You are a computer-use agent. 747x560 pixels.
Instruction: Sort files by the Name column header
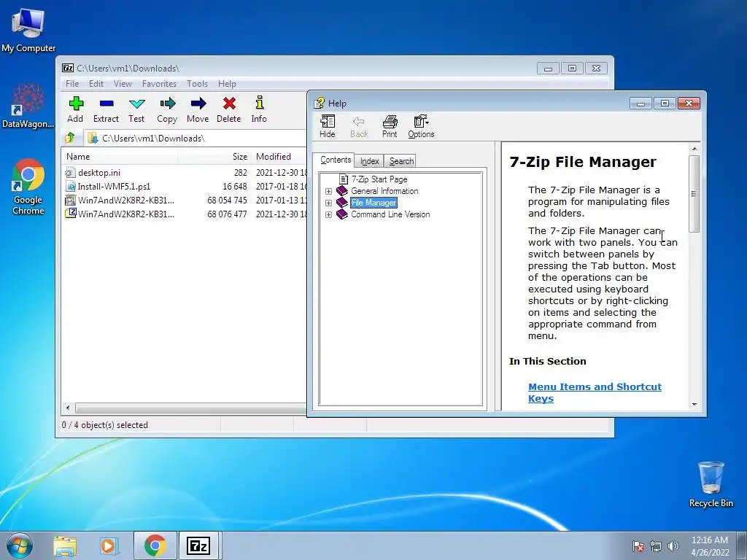[120, 156]
